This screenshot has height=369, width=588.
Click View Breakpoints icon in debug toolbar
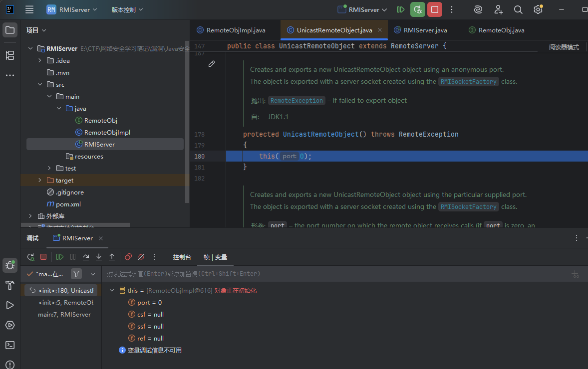pyautogui.click(x=128, y=257)
